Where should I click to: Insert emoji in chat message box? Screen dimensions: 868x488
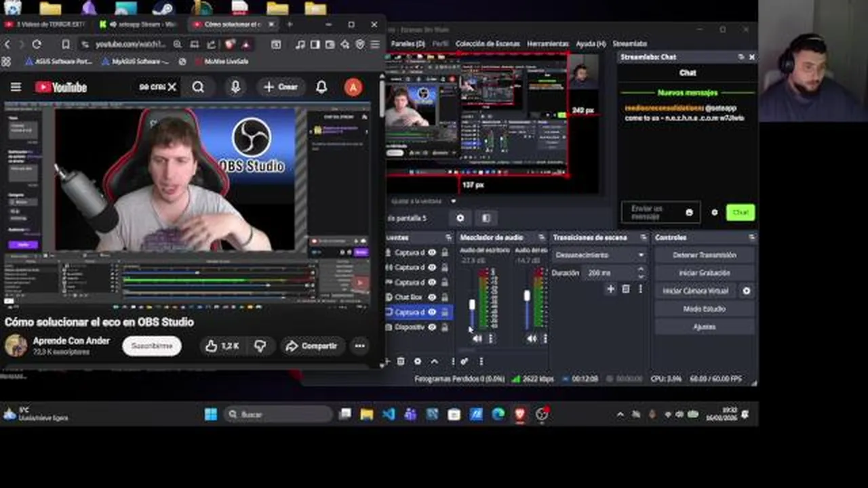690,212
